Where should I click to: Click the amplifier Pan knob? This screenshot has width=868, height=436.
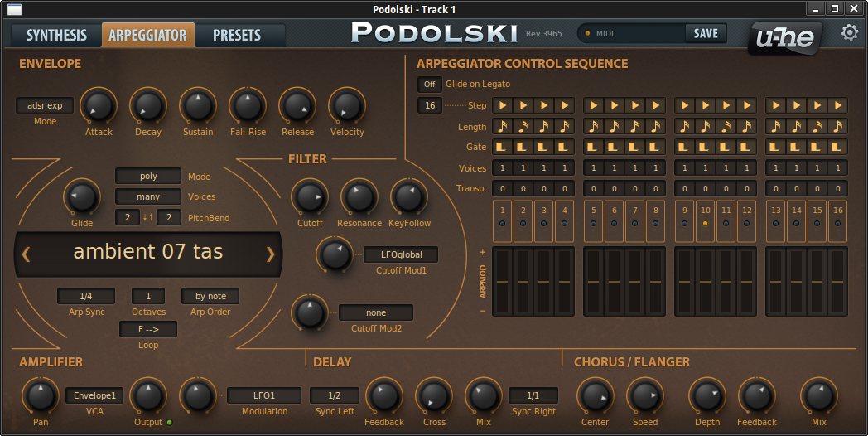pyautogui.click(x=41, y=395)
